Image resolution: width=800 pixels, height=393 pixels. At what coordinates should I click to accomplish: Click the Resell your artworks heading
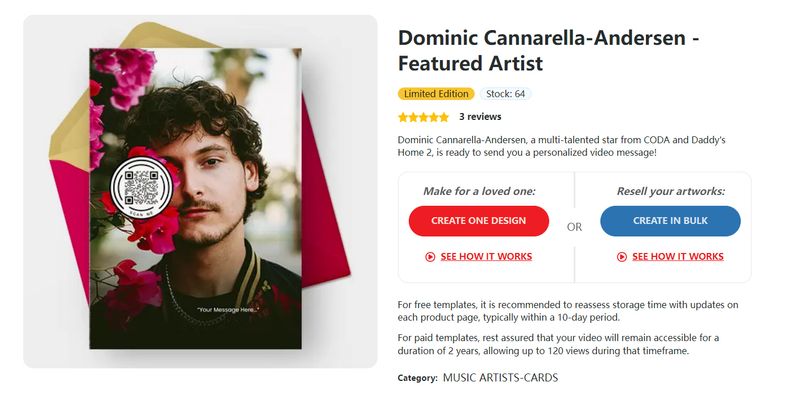(670, 191)
